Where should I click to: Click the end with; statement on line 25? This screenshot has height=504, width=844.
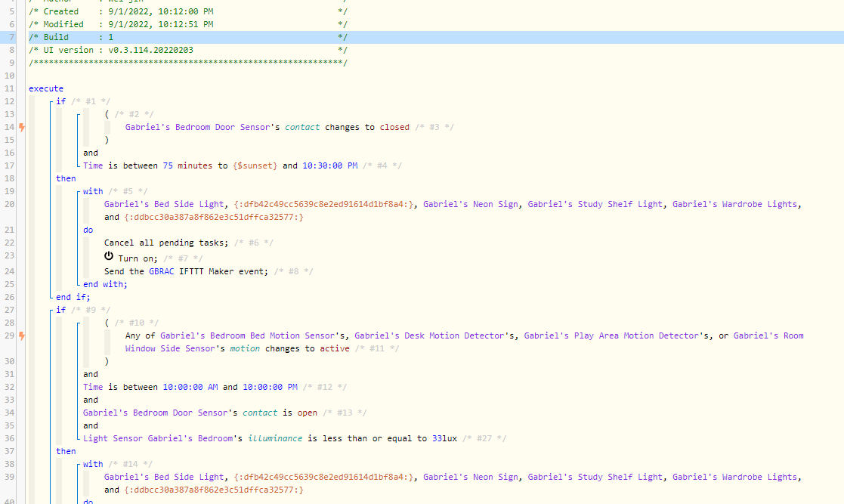click(105, 284)
